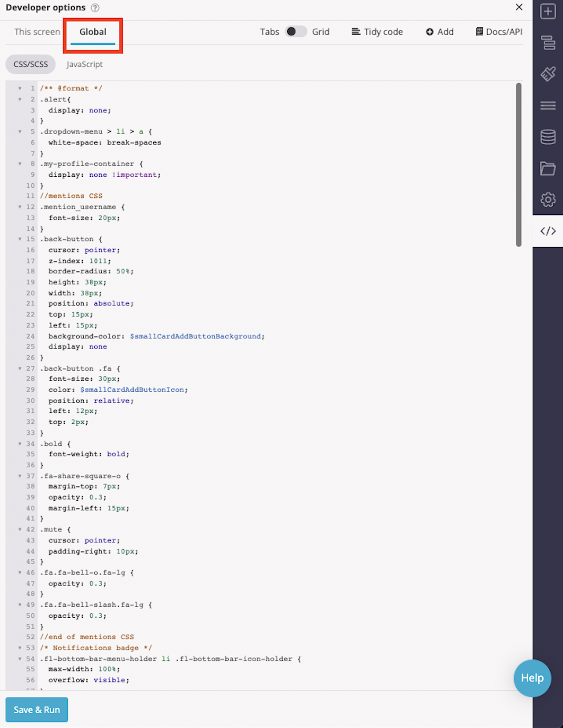Image resolution: width=563 pixels, height=728 pixels.
Task: Click the 'white-space: break-spaces' code line
Action: click(104, 143)
